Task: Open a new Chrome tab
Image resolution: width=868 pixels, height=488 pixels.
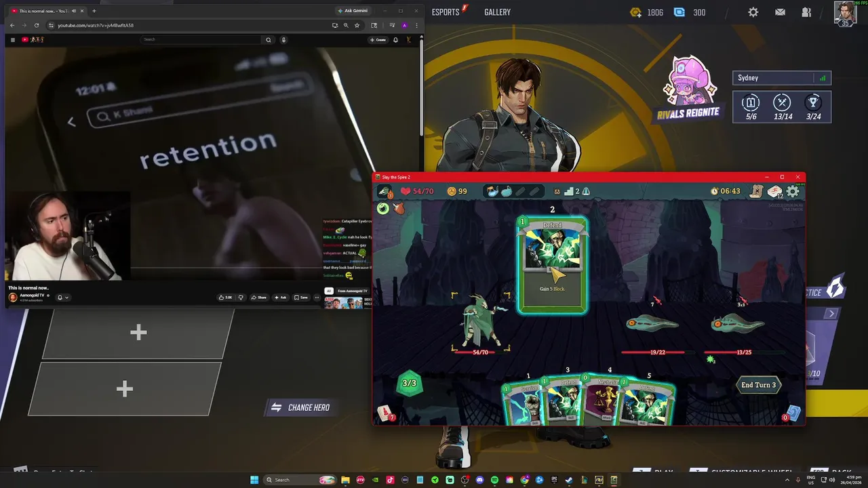Action: [94, 11]
